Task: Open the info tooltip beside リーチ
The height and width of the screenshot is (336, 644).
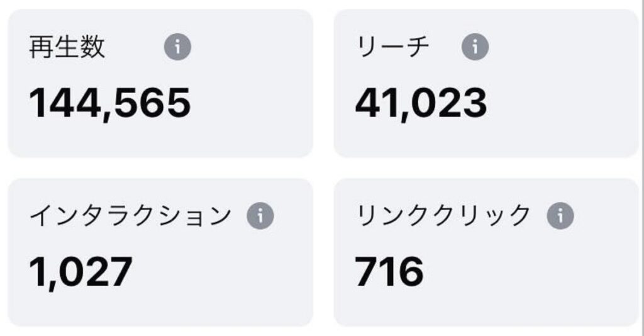Action: (x=475, y=47)
